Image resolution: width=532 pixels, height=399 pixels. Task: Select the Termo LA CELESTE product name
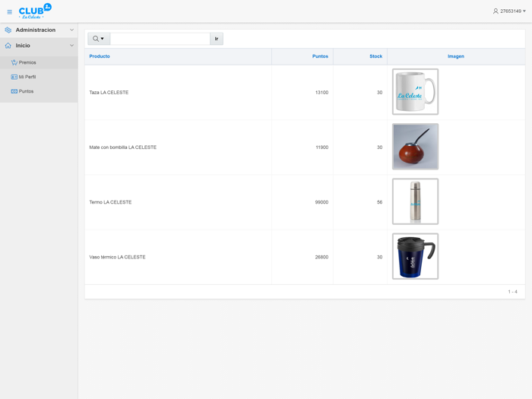pos(110,202)
